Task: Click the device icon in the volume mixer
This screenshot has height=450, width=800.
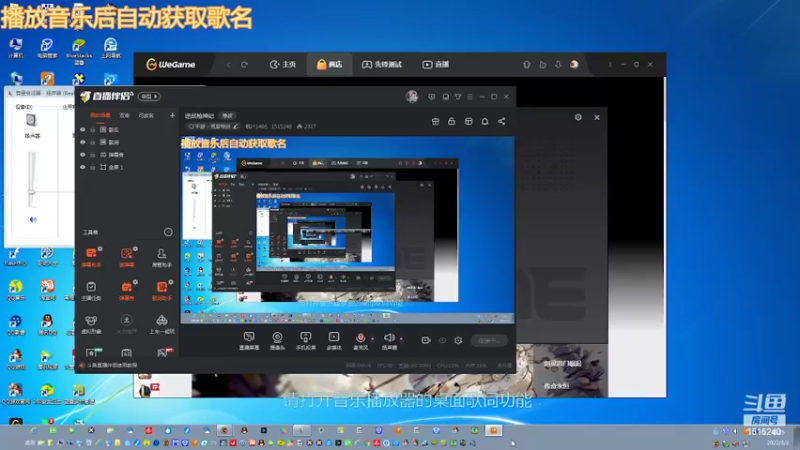Action: point(31,120)
